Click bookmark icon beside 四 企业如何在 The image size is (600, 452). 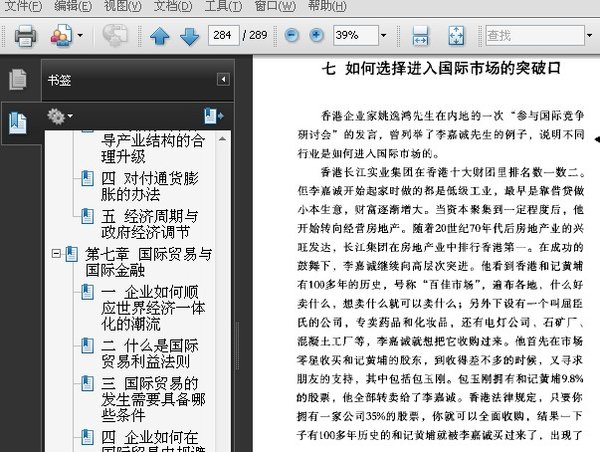pyautogui.click(x=88, y=437)
